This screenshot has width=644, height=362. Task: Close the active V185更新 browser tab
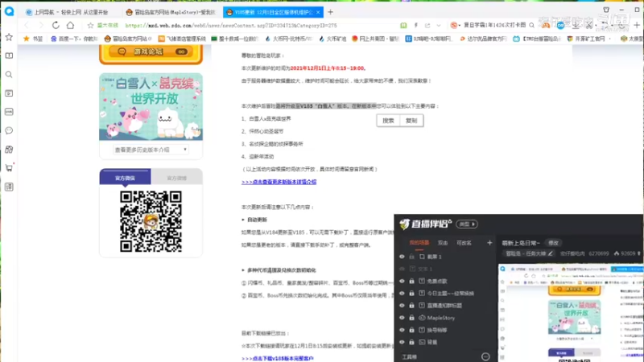[318, 12]
